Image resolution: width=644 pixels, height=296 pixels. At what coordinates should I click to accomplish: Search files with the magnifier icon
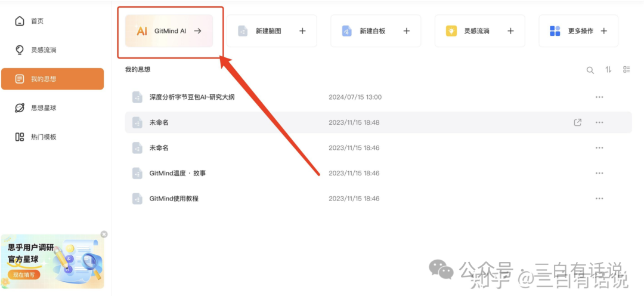(x=590, y=70)
